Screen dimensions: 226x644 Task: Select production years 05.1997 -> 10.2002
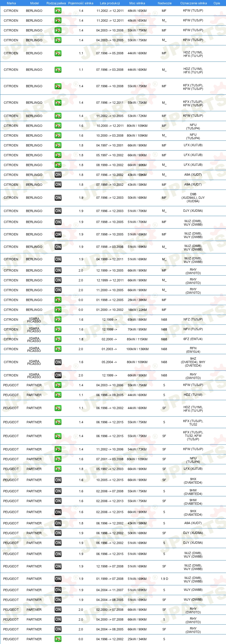[110, 155]
